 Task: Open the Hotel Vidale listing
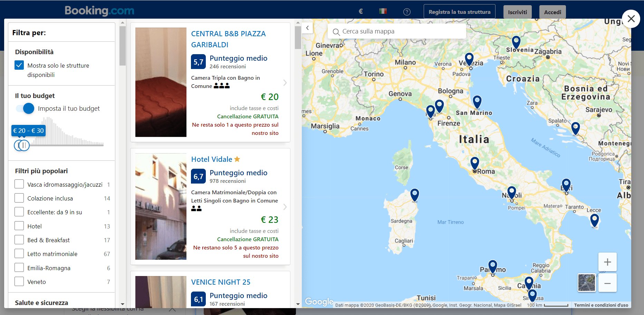212,159
